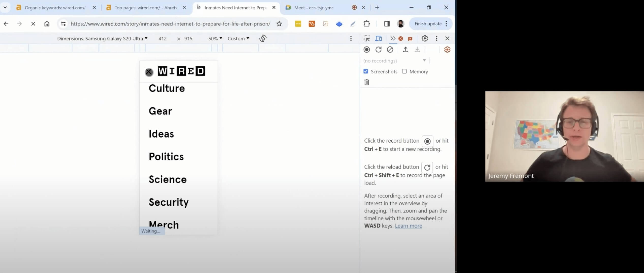
Task: Click the device width field showing 412
Action: [x=163, y=39]
